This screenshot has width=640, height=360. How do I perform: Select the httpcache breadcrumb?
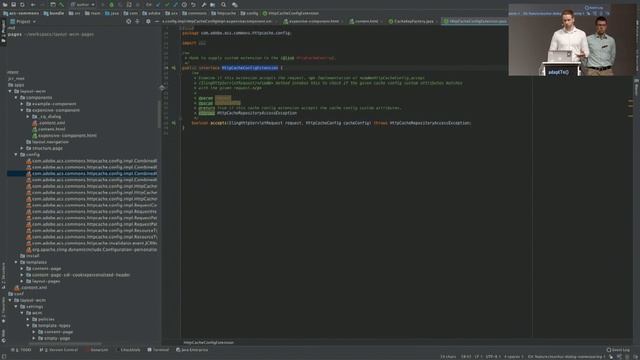(224, 13)
